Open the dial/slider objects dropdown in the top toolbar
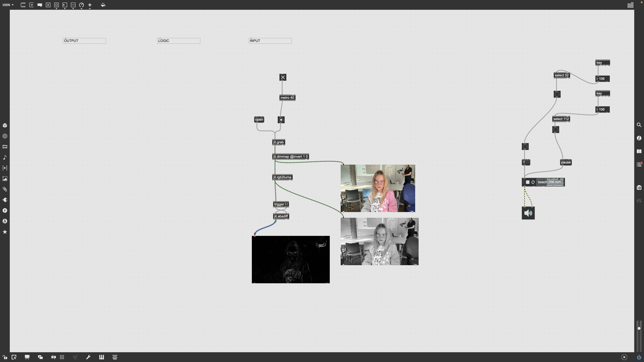This screenshot has height=362, width=644. click(x=82, y=5)
